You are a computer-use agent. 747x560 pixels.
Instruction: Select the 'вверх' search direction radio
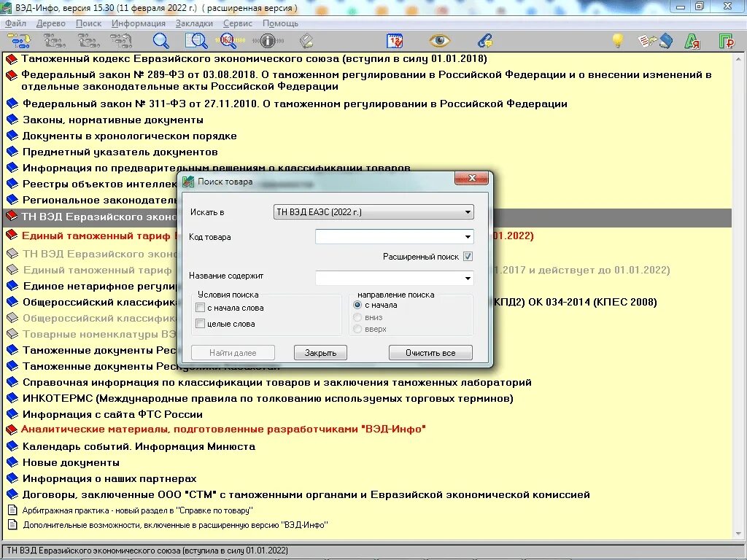pyautogui.click(x=357, y=329)
